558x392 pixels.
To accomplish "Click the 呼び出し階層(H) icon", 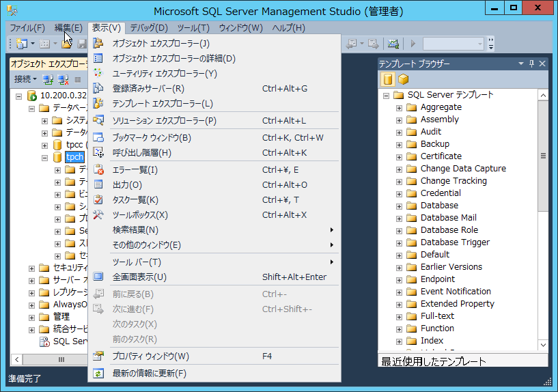I will pyautogui.click(x=98, y=152).
